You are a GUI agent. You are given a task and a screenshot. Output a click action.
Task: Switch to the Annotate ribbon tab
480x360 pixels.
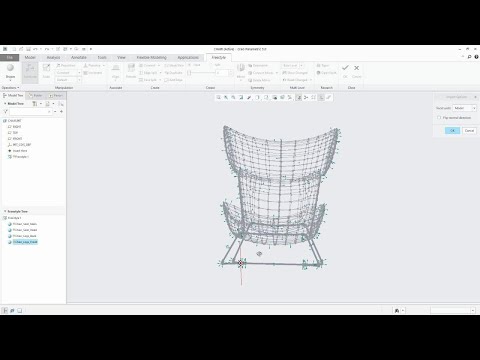point(79,57)
